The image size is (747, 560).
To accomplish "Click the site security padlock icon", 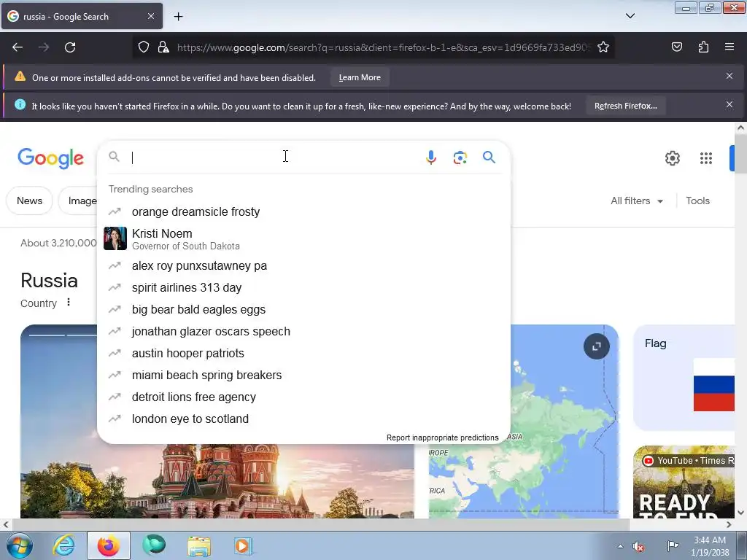I will [163, 47].
